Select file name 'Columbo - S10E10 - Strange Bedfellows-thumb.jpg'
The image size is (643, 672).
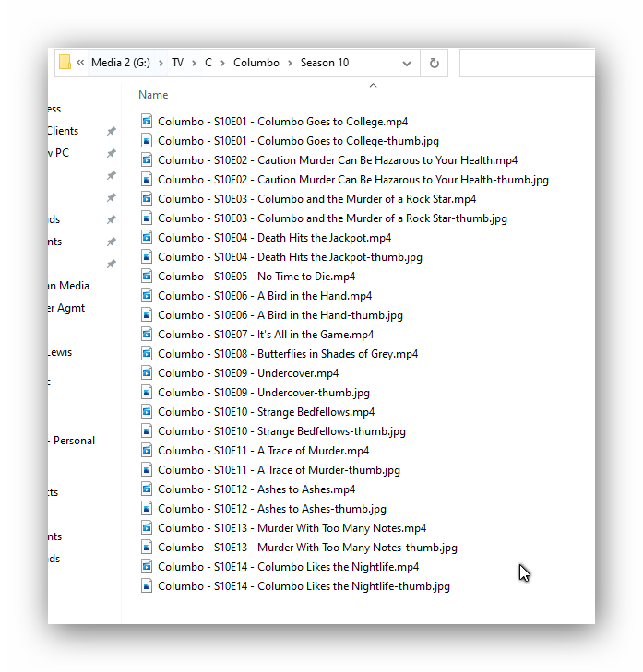click(281, 431)
